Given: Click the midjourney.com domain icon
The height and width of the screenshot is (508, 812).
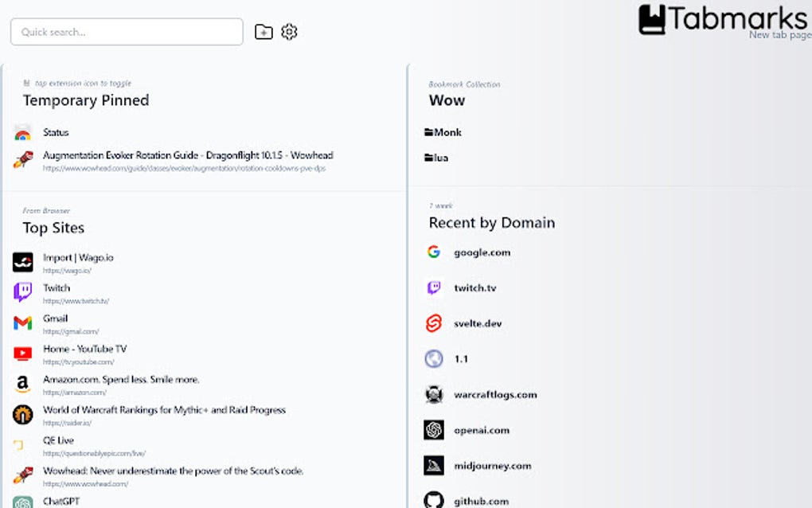Looking at the screenshot, I should pos(433,466).
